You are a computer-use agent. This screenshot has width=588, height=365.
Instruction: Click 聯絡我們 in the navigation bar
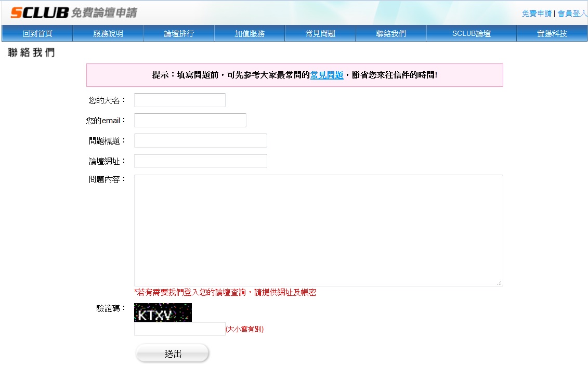click(391, 34)
